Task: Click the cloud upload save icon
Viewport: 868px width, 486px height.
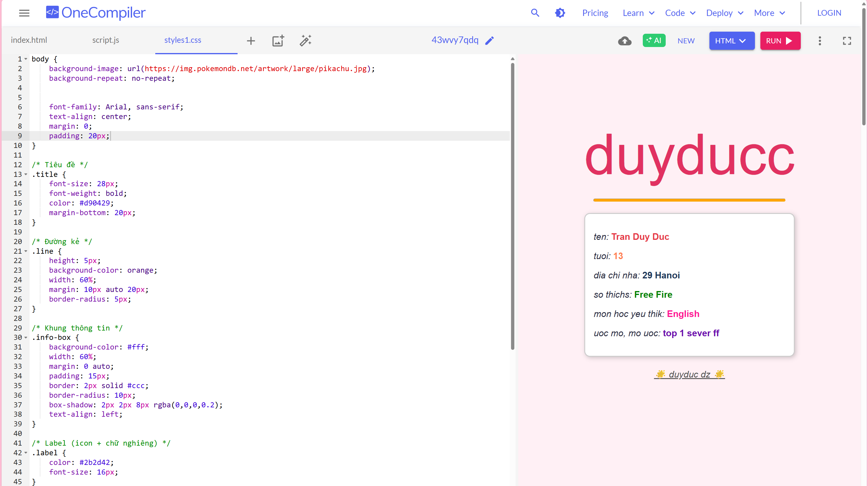Action: [624, 41]
